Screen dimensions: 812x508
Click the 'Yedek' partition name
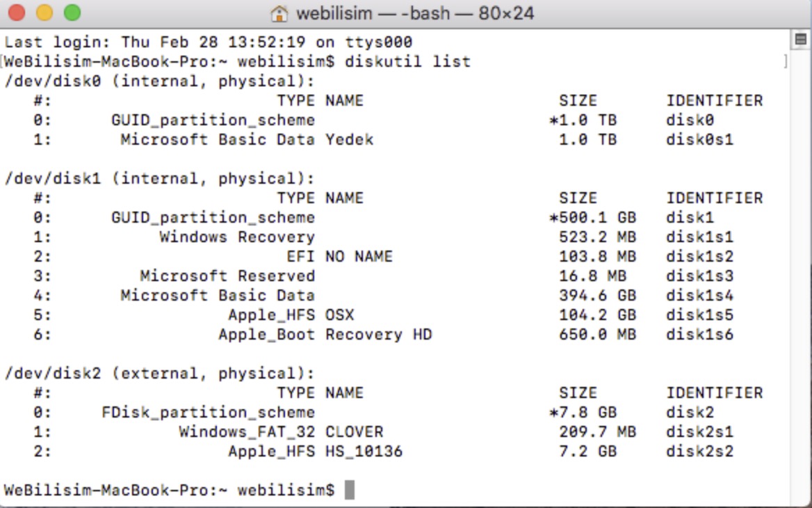(x=349, y=140)
